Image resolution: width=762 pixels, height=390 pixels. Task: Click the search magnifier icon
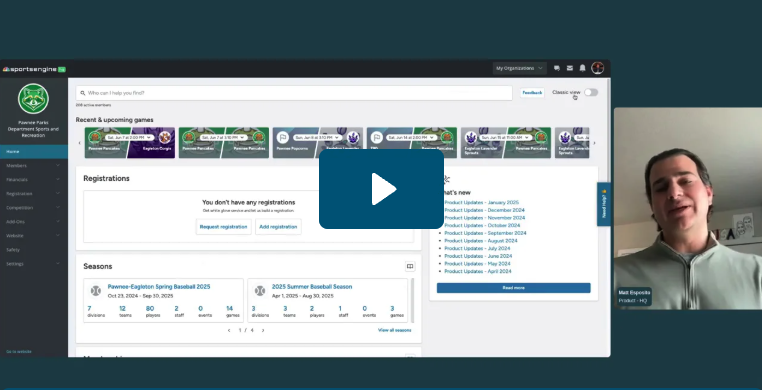tap(83, 93)
